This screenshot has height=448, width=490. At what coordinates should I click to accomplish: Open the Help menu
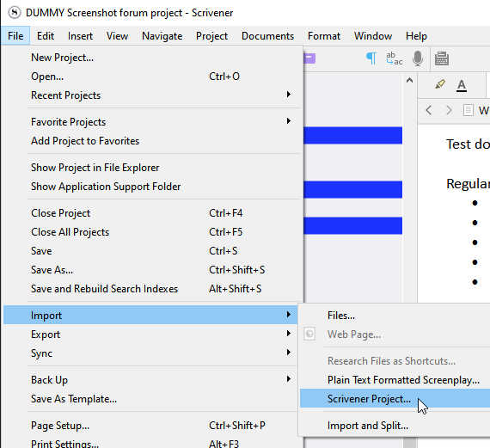click(416, 36)
